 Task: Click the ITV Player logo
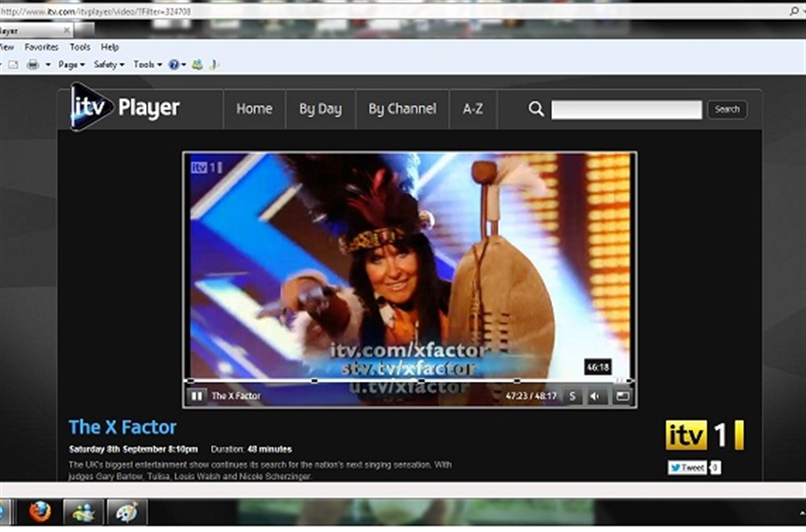coord(125,107)
